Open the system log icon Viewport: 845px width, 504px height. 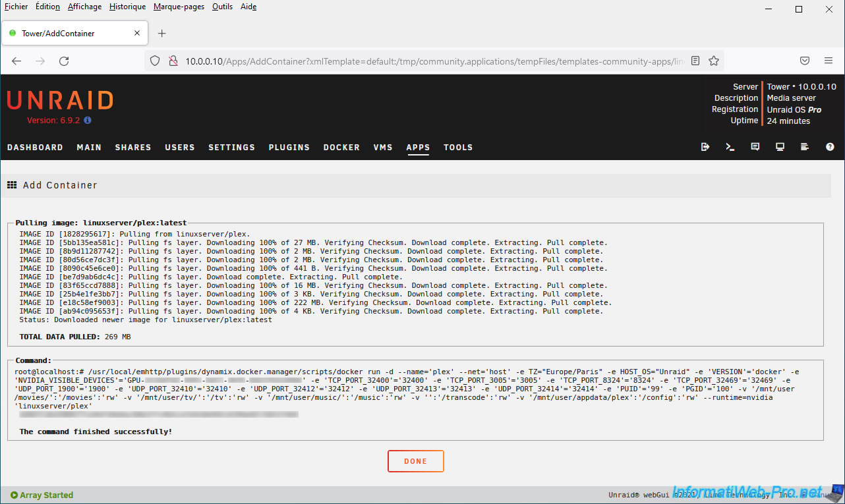pyautogui.click(x=805, y=148)
